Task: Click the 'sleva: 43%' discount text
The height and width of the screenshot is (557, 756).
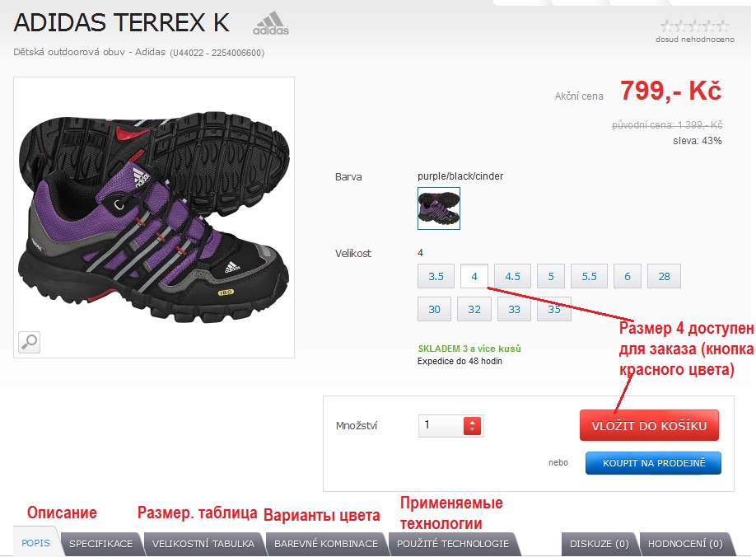Action: [x=698, y=141]
